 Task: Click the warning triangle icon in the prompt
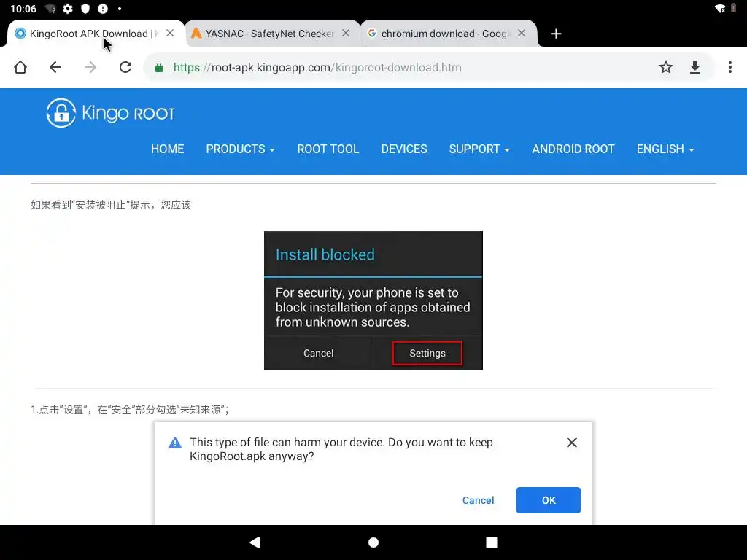coord(175,443)
